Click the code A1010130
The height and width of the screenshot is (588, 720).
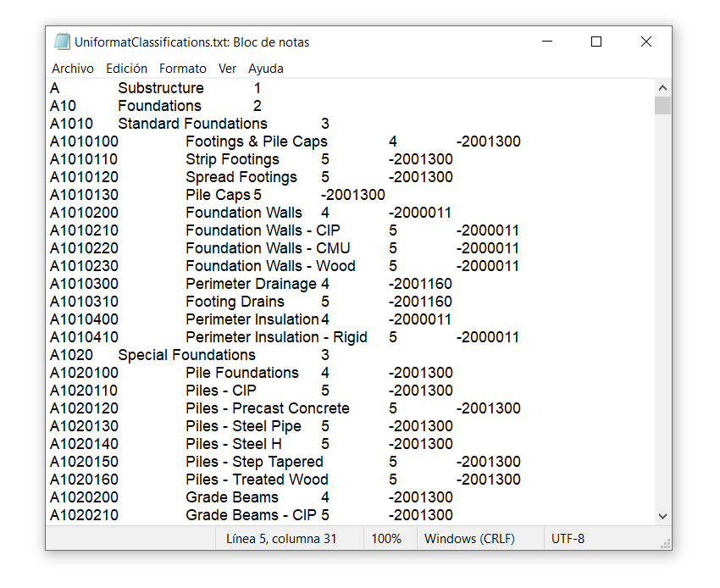[84, 195]
